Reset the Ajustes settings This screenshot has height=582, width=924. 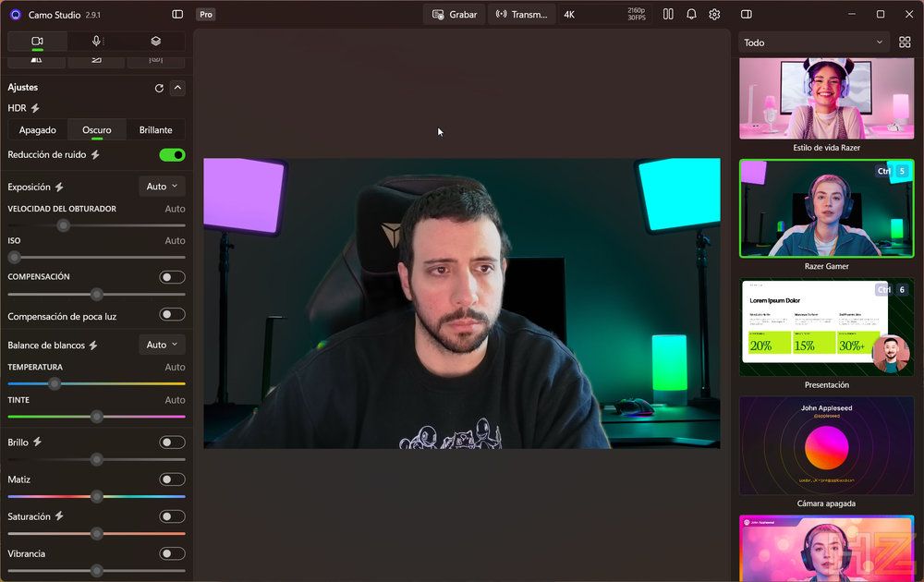click(x=159, y=89)
